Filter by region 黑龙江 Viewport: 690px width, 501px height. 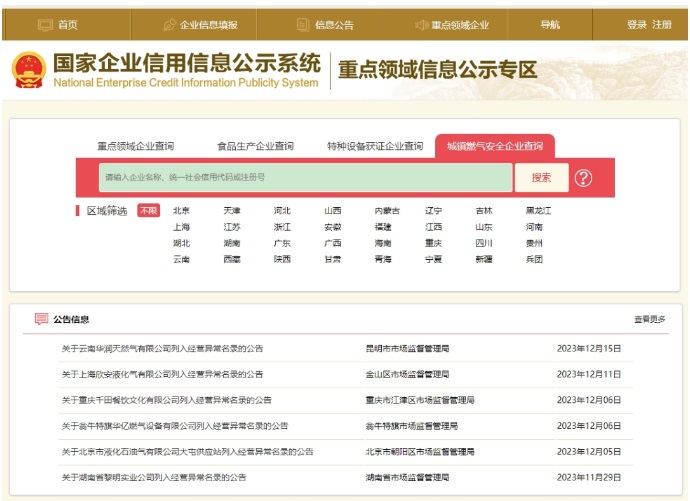(538, 211)
